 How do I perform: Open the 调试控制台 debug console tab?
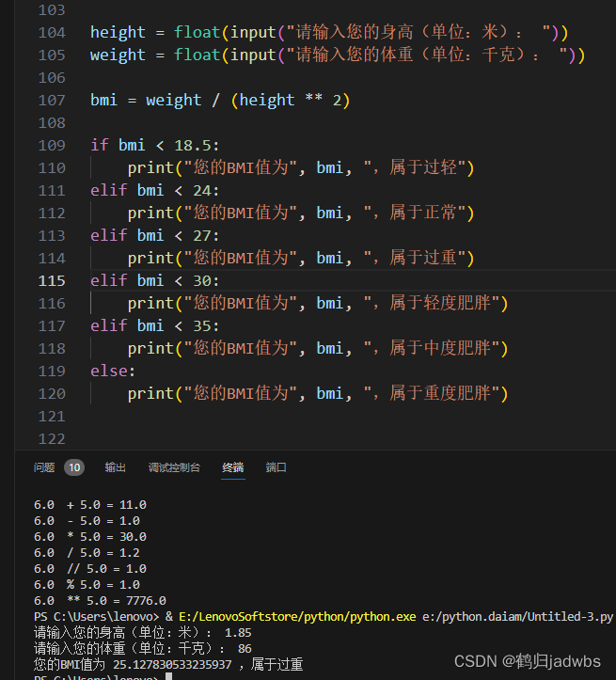pos(174,467)
